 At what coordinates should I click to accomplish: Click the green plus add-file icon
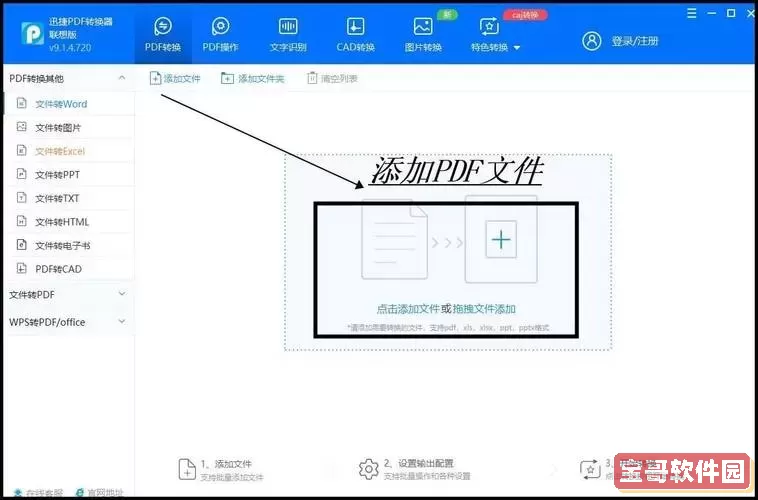coord(501,240)
